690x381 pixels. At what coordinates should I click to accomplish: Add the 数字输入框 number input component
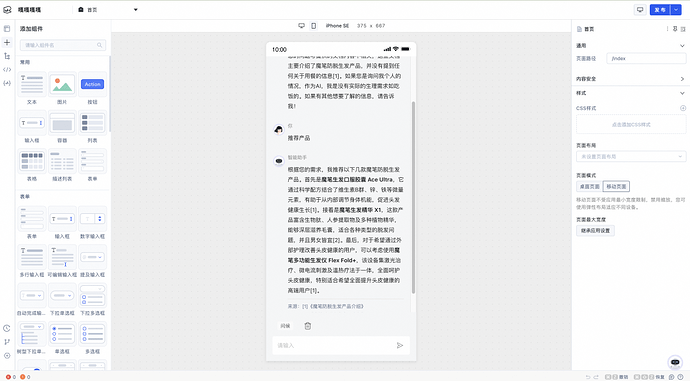tap(92, 223)
